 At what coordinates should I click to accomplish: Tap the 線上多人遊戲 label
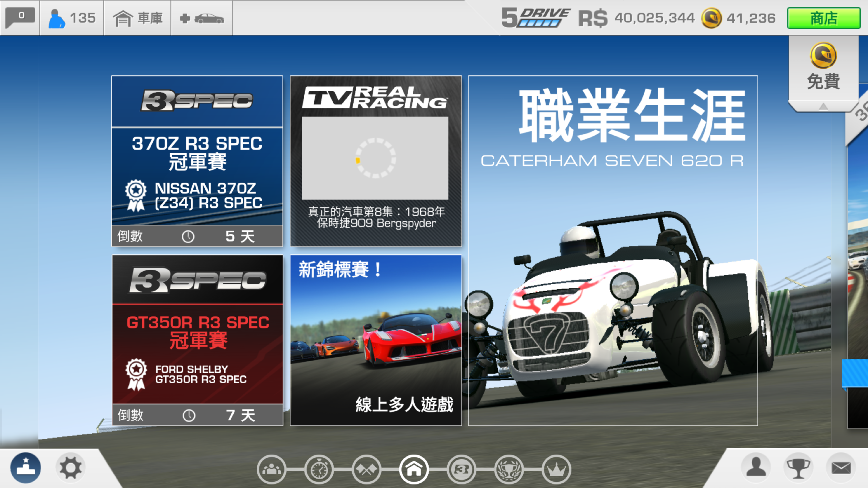(404, 404)
